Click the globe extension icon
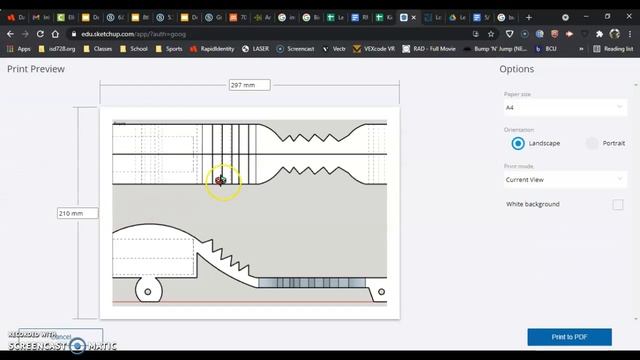Viewport: 640px width, 360px height. [x=540, y=34]
